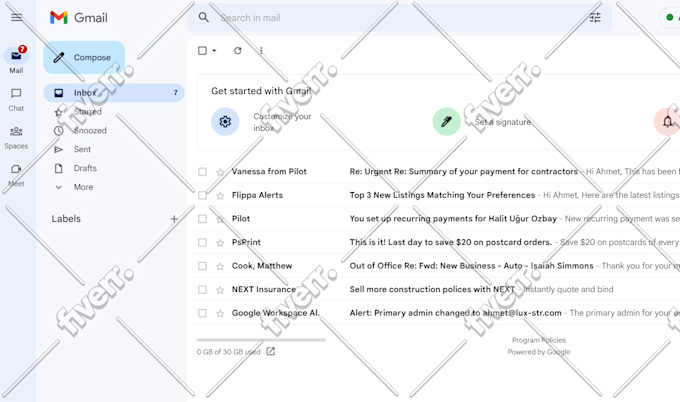Click Set a signature
The height and width of the screenshot is (402, 680).
point(503,122)
